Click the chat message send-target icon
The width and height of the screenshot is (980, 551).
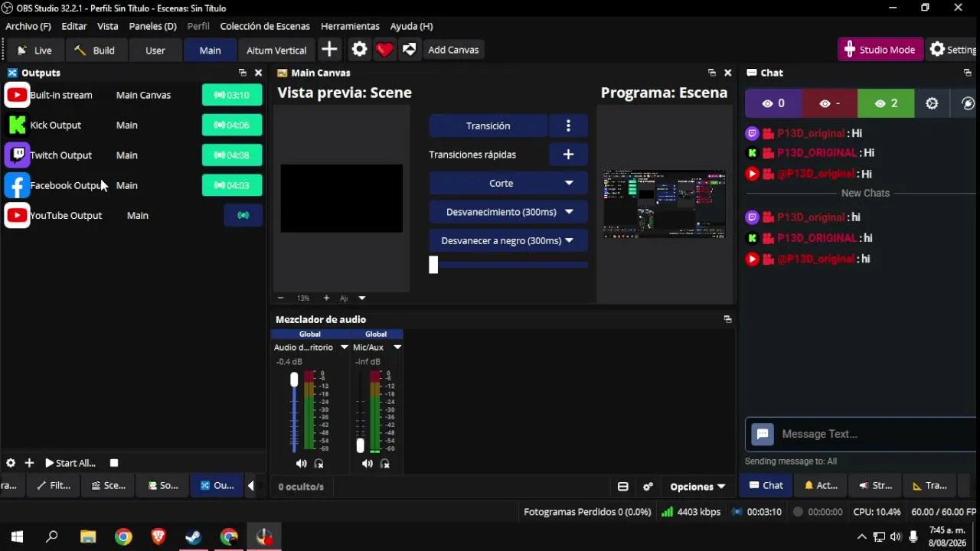pyautogui.click(x=763, y=435)
